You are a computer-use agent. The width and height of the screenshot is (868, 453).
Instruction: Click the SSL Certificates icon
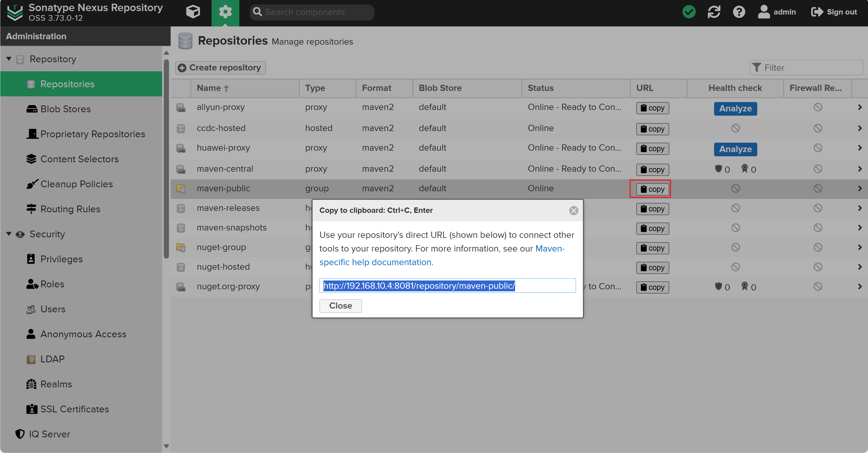[x=32, y=409]
